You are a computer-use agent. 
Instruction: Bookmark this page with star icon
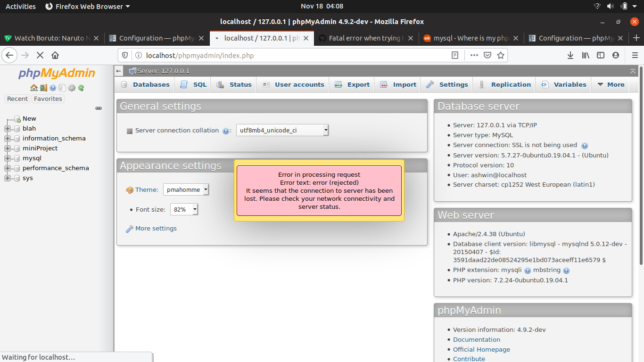pos(501,55)
